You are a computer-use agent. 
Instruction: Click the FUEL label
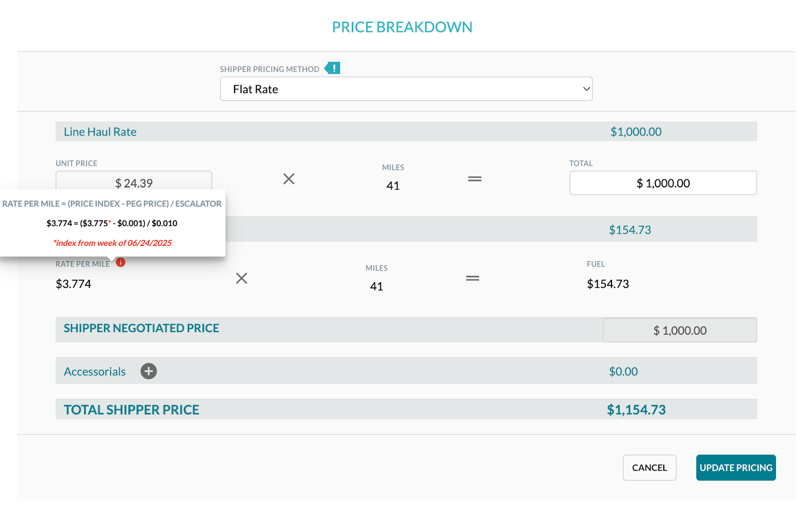[x=596, y=264]
